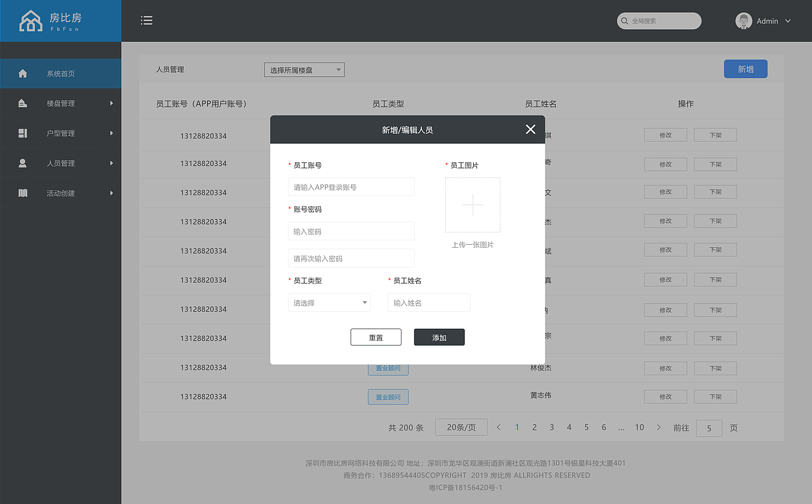Click the 活动创建 map icon
The width and height of the screenshot is (812, 504).
pos(23,192)
